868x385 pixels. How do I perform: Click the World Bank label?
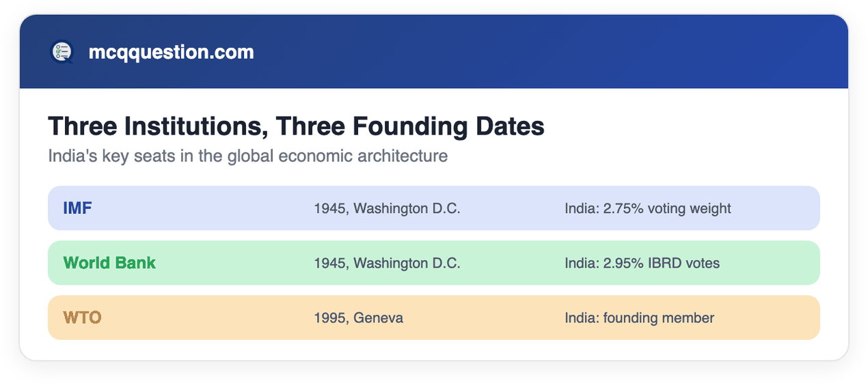click(109, 263)
